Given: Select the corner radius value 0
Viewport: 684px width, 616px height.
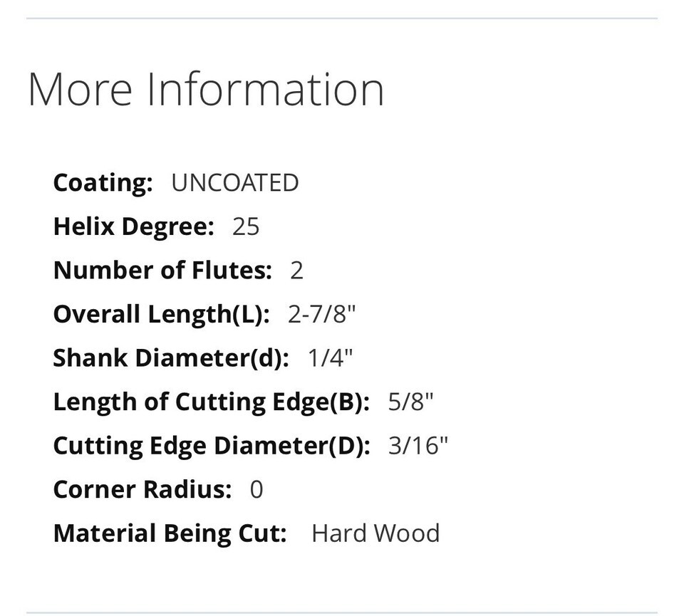Looking at the screenshot, I should (x=256, y=490).
